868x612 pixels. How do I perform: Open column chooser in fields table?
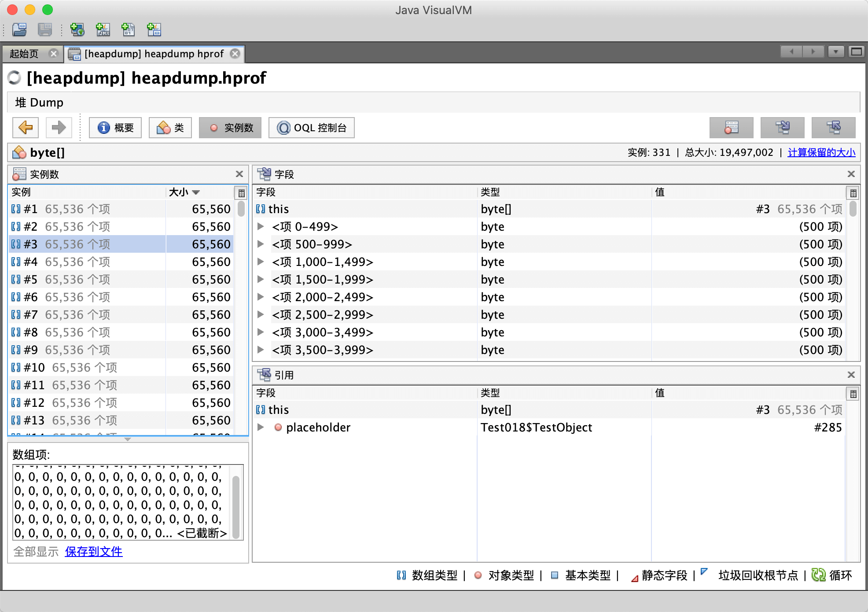[x=853, y=193]
